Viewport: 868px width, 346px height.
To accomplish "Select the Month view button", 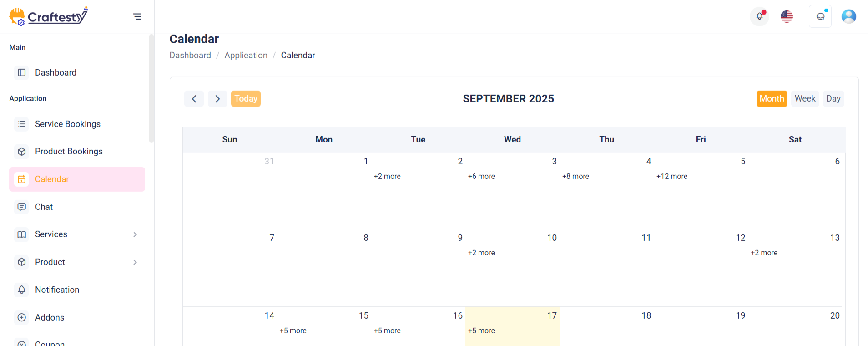I will (772, 99).
